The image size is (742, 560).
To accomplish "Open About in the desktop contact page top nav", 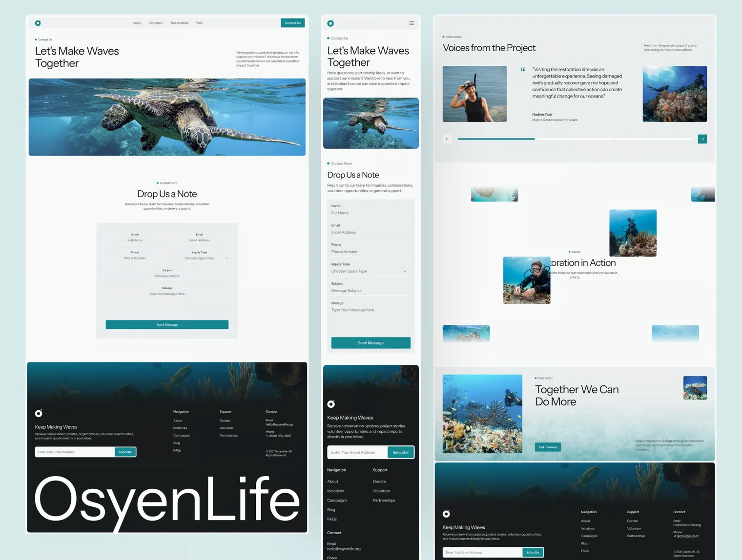I will coord(137,23).
